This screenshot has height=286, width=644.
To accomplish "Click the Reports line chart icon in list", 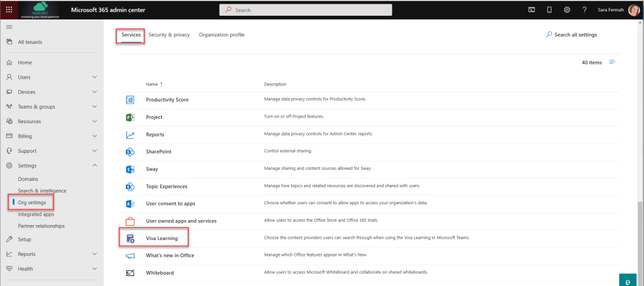I will point(130,134).
